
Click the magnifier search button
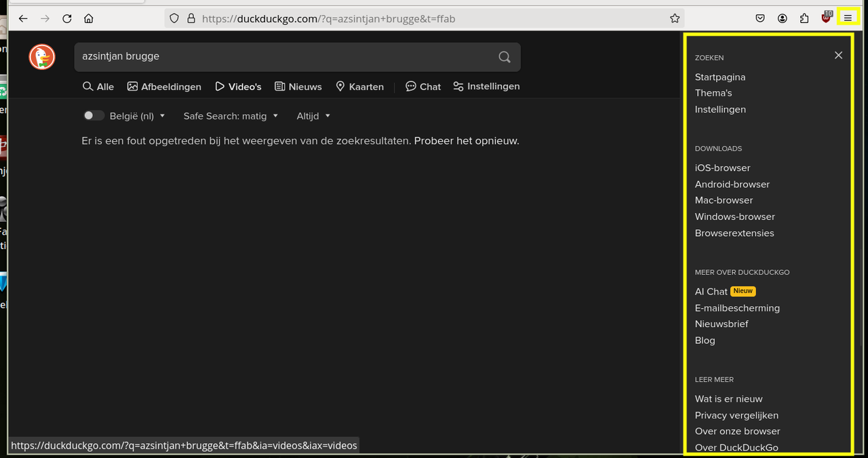click(505, 57)
